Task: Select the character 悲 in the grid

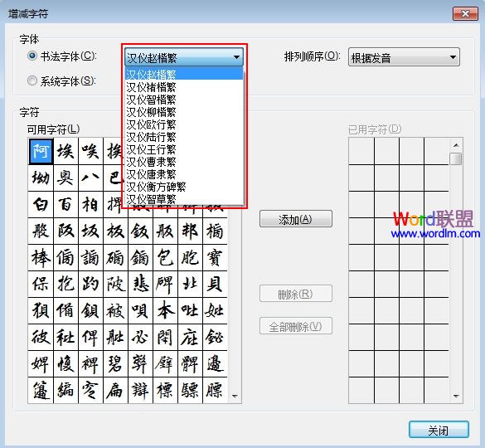Action: 140,285
